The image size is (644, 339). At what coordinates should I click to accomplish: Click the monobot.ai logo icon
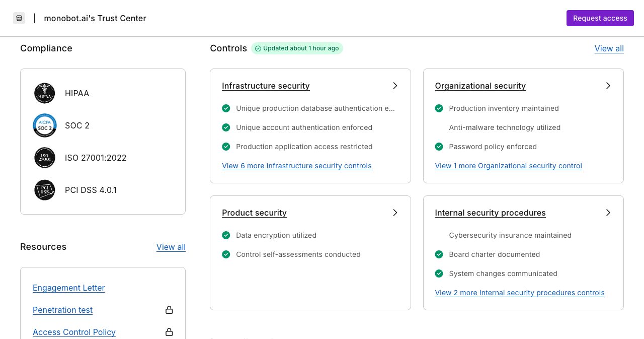coord(19,18)
